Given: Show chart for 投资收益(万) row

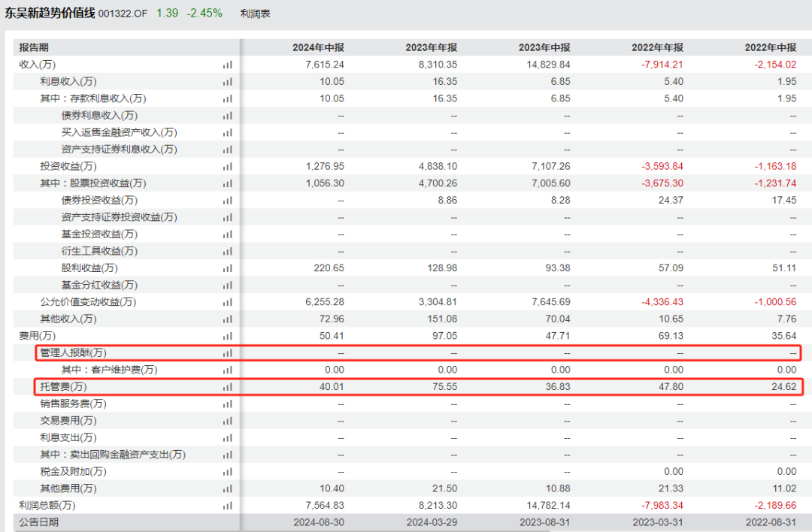Looking at the screenshot, I should coord(228,167).
